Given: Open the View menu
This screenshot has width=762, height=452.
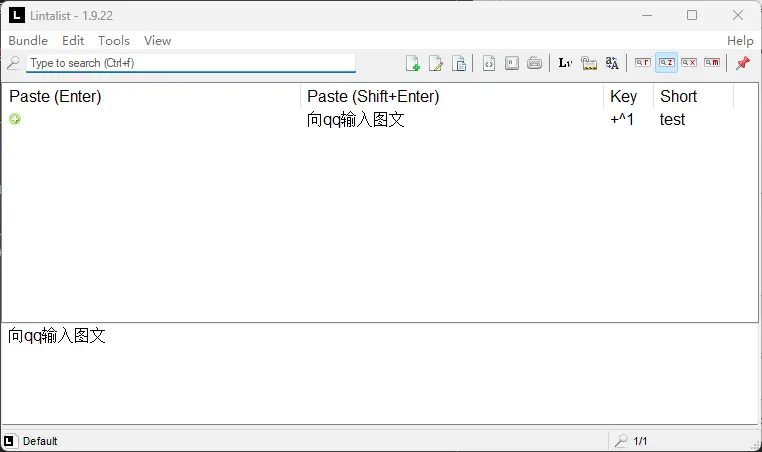Looking at the screenshot, I should (157, 40).
